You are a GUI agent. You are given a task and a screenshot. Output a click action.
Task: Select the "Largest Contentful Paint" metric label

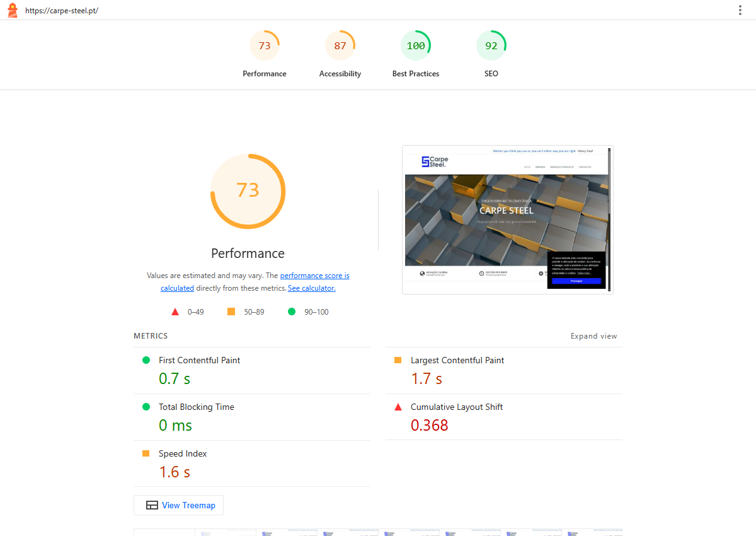[x=457, y=360]
